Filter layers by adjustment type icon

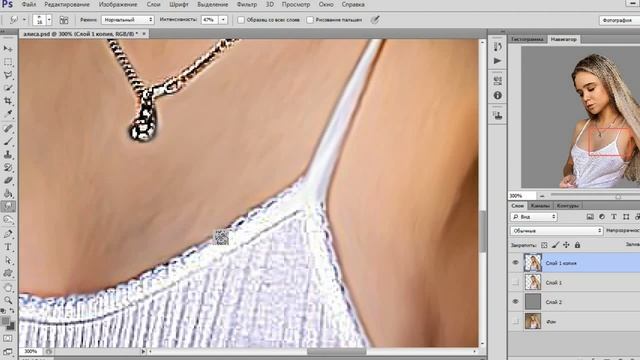(x=602, y=217)
